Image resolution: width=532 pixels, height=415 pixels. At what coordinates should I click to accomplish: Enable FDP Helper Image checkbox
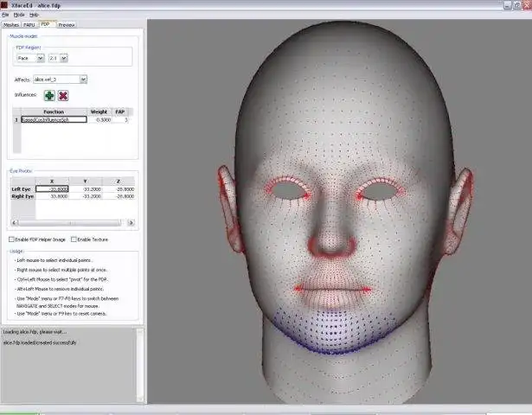[11, 239]
